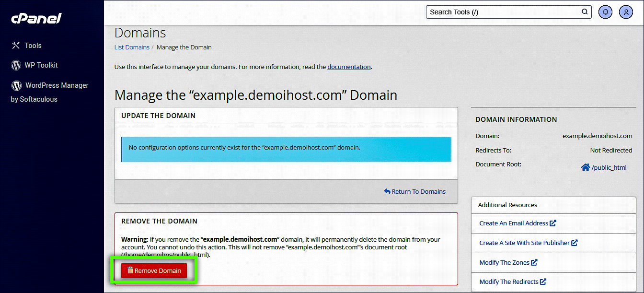Click the cPanel logo
This screenshot has height=293, width=644.
(x=36, y=18)
